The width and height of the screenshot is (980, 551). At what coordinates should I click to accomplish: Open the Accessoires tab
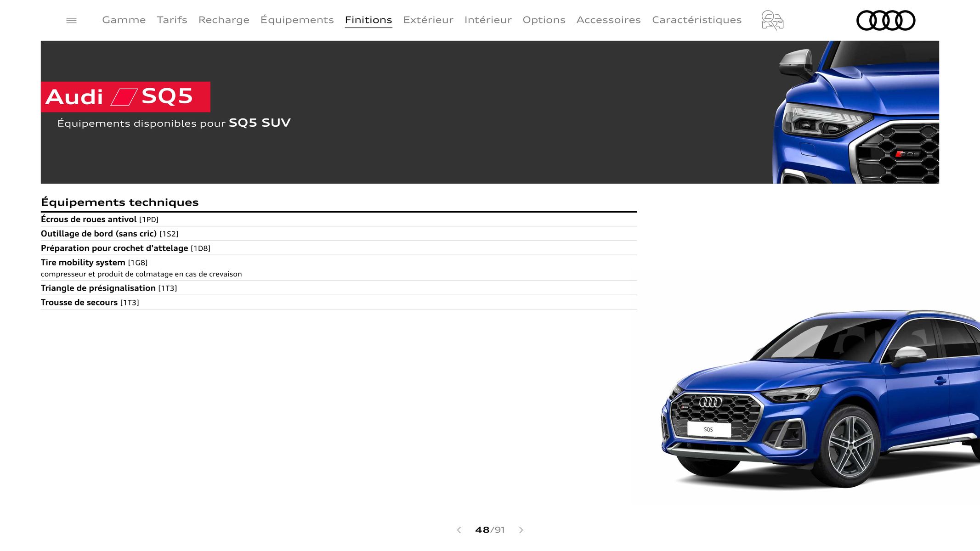coord(609,20)
